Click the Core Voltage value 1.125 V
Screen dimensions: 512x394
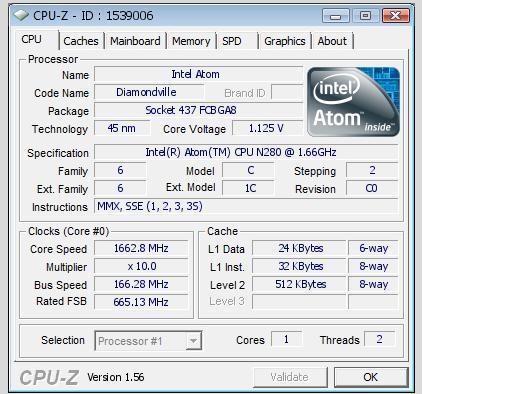(x=267, y=128)
